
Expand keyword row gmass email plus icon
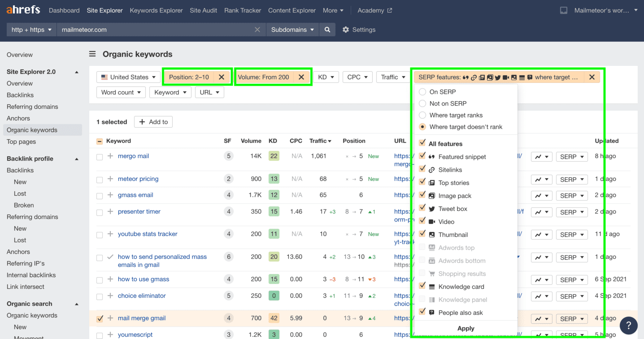[x=110, y=195]
